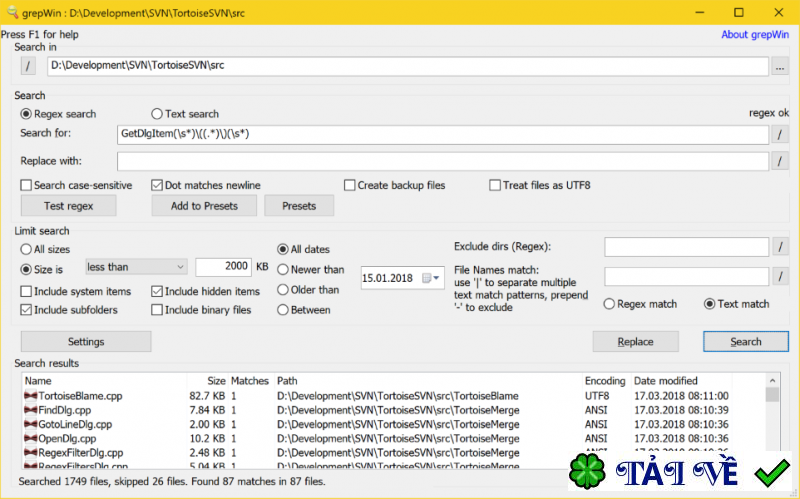The width and height of the screenshot is (800, 499).
Task: Click the slash button left of search path
Action: click(x=28, y=66)
